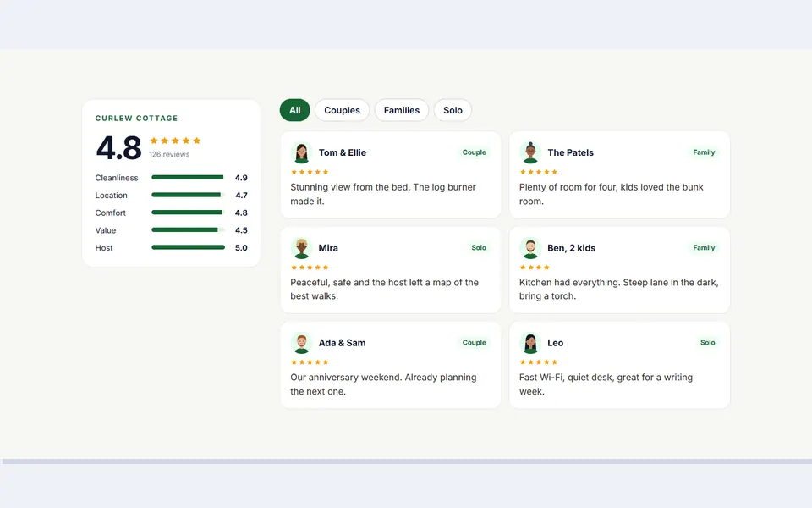Click the name Ben, 2 kids
Viewport: 812px width, 508px height.
tap(571, 248)
